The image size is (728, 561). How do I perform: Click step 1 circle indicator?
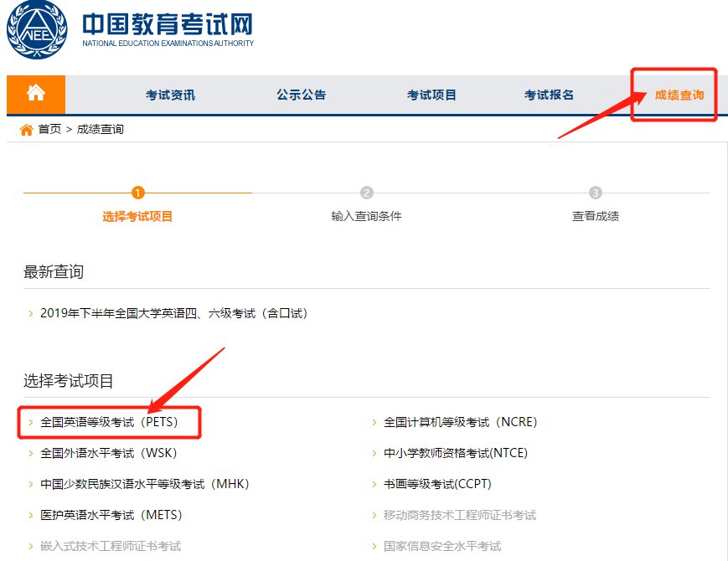(x=138, y=193)
